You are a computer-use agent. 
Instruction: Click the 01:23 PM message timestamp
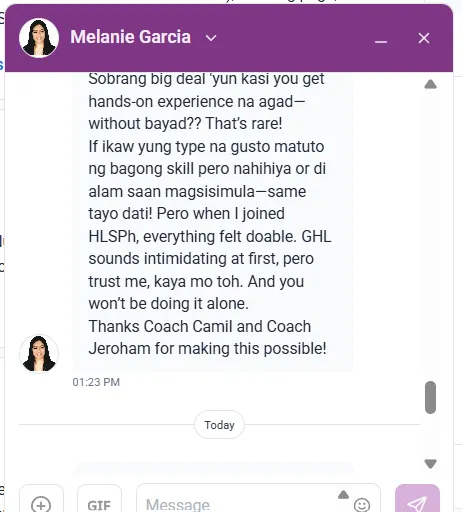click(x=96, y=382)
